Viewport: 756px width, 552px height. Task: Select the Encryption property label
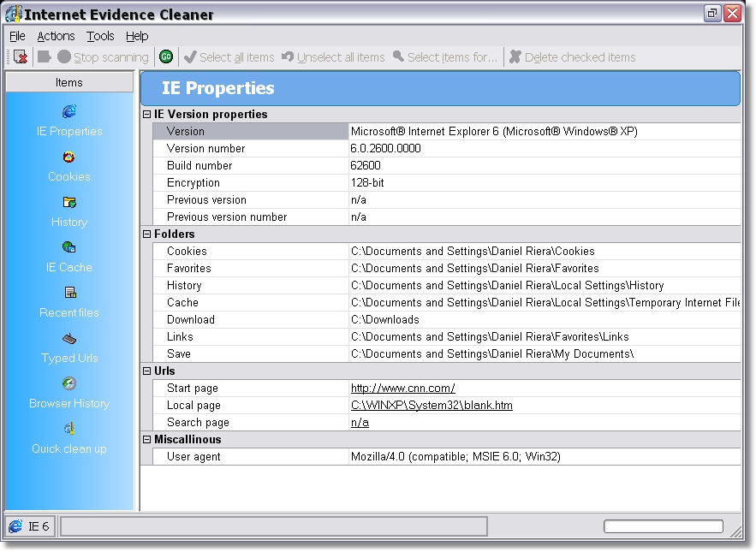pos(193,182)
